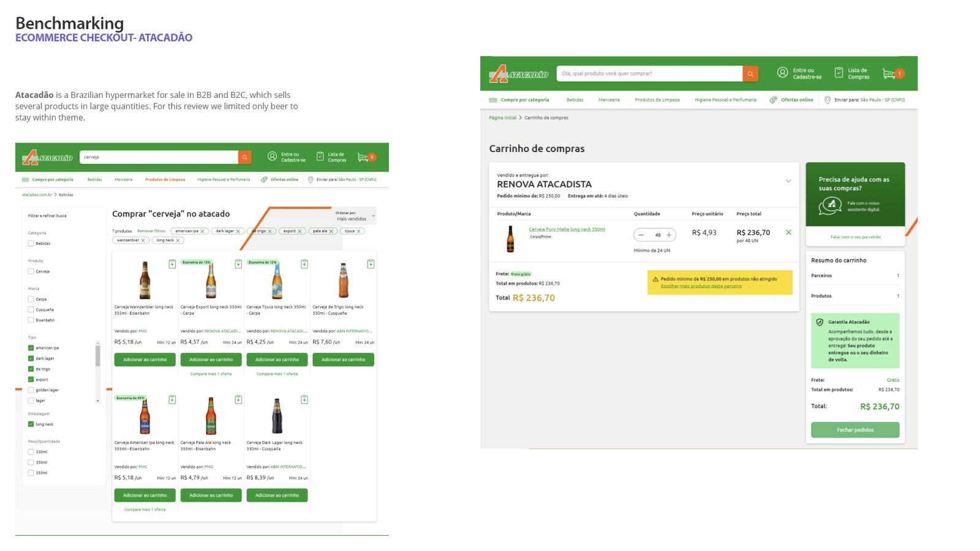Check the 350ml quantity checkbox
This screenshot has width=980, height=551.
pyautogui.click(x=31, y=462)
